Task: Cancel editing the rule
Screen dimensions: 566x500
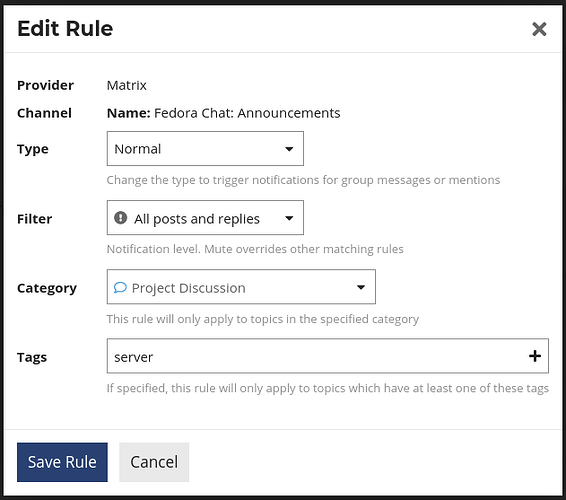Action: 154,462
